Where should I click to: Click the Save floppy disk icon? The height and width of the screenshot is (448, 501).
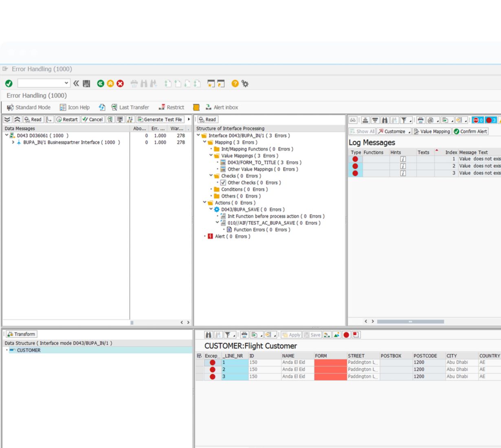[x=86, y=83]
